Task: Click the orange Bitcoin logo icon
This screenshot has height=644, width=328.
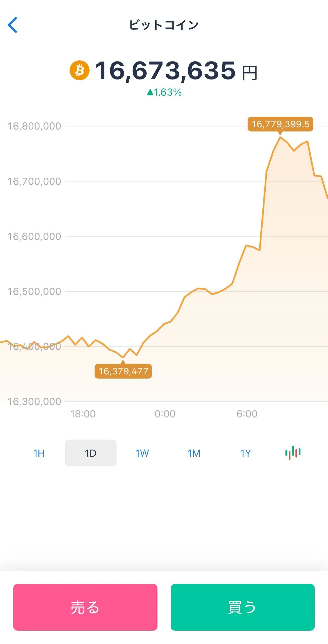Action: (80, 70)
